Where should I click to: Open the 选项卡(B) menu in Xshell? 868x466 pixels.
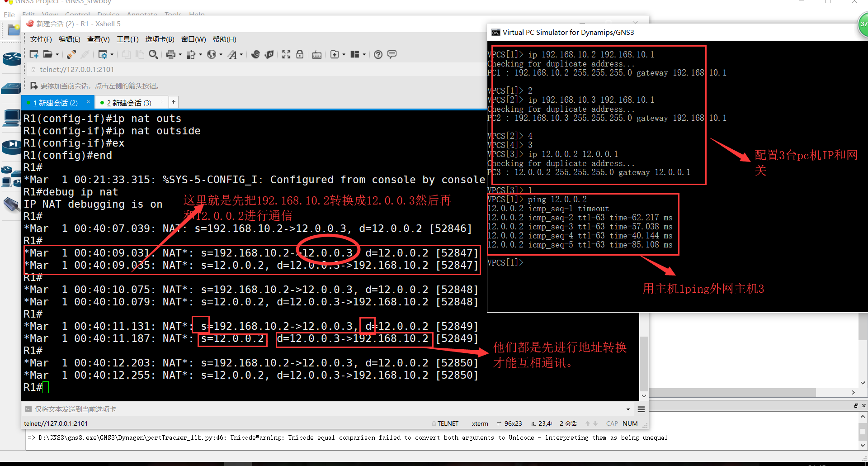click(160, 39)
